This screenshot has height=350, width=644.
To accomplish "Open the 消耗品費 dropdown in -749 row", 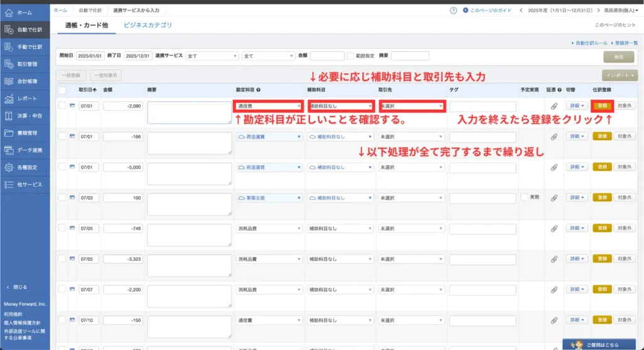I will click(269, 229).
